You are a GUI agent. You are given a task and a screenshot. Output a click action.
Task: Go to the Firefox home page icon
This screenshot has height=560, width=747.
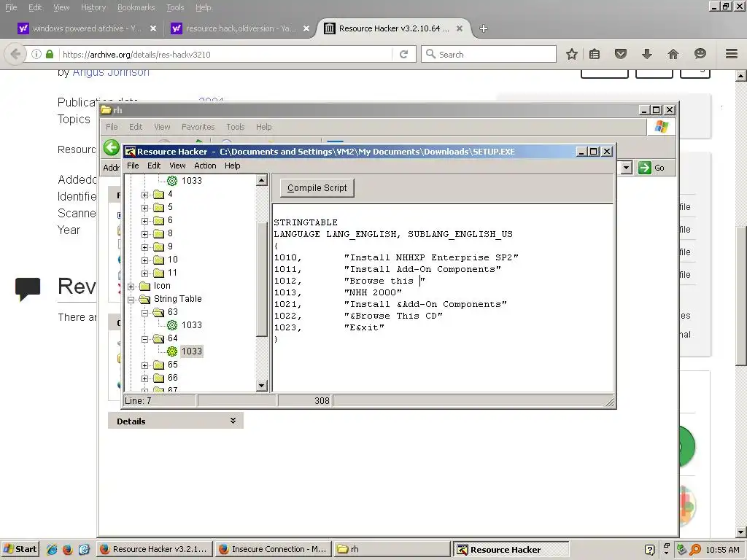(x=673, y=54)
